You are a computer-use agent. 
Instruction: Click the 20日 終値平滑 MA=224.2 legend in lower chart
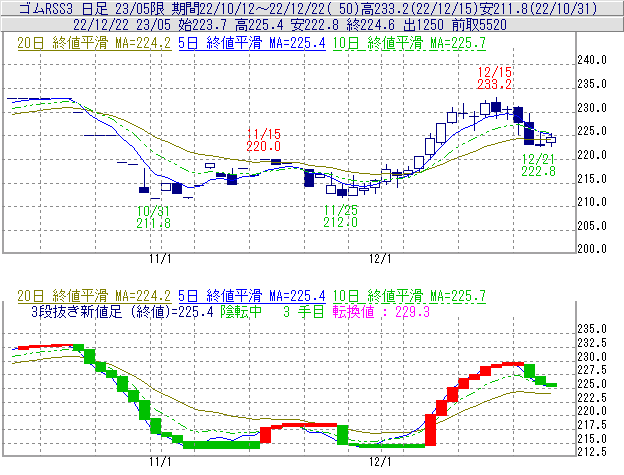pos(94,296)
